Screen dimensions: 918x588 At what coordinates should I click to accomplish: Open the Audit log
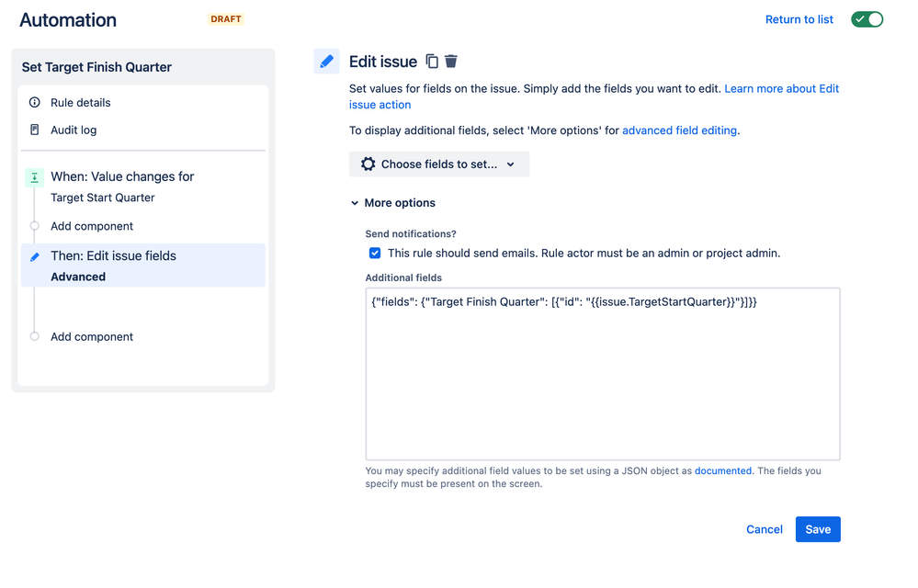[74, 130]
